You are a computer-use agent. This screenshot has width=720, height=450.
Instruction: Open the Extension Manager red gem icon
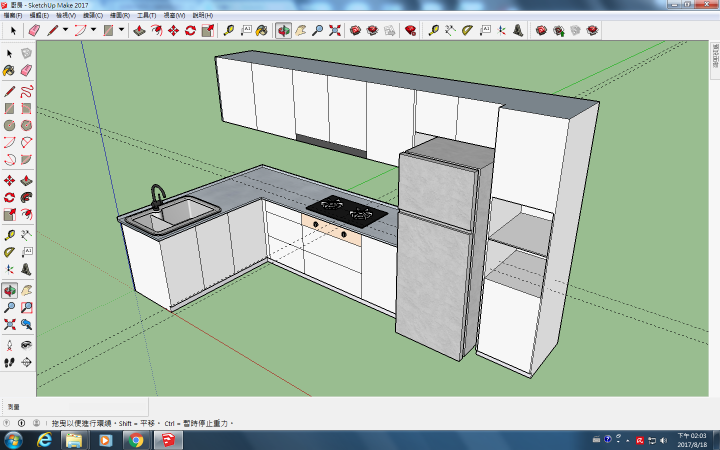pos(410,31)
